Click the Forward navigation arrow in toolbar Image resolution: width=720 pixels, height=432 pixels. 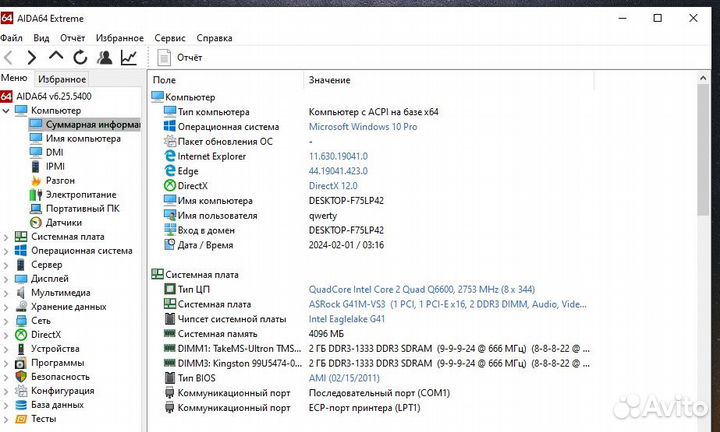point(32,58)
